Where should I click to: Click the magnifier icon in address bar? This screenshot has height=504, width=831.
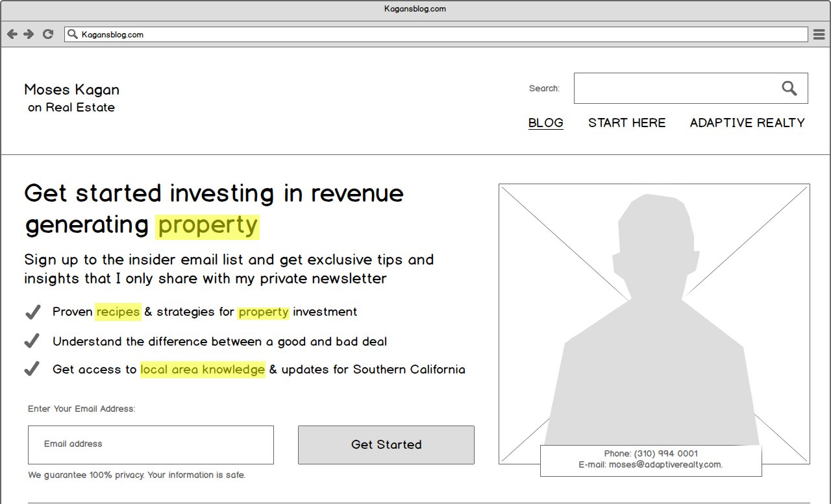click(x=73, y=34)
